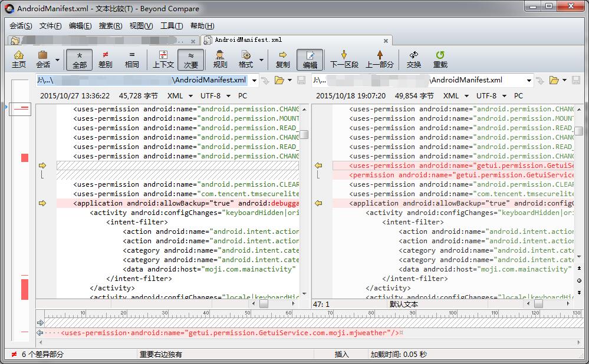Open the 规则 rules icon
The height and width of the screenshot is (364, 589).
coord(220,59)
